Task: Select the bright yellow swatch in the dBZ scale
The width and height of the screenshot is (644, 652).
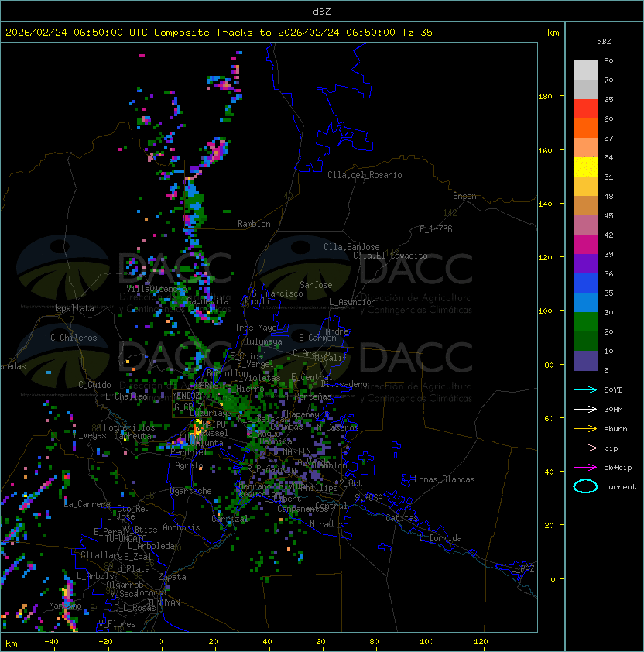Action: [585, 167]
